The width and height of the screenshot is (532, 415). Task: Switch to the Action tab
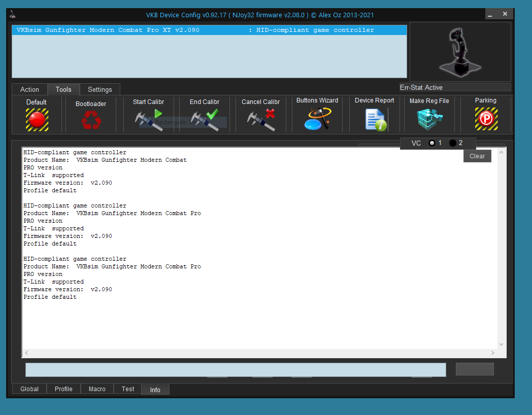point(29,89)
